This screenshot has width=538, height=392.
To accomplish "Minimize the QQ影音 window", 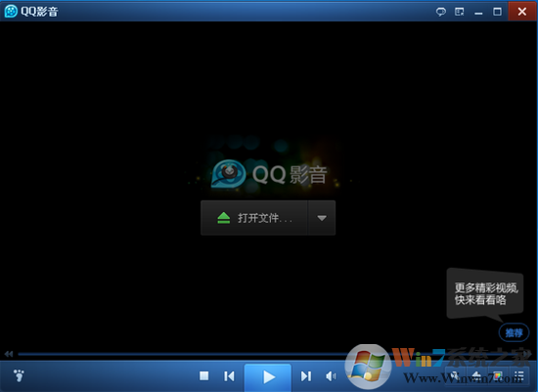I will pyautogui.click(x=478, y=12).
